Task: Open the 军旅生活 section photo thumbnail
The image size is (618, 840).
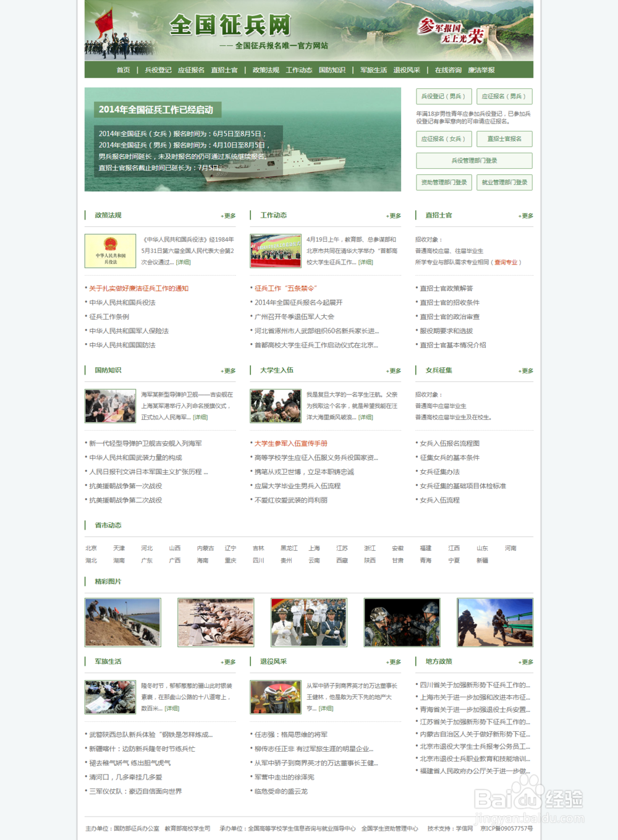Action: (111, 697)
